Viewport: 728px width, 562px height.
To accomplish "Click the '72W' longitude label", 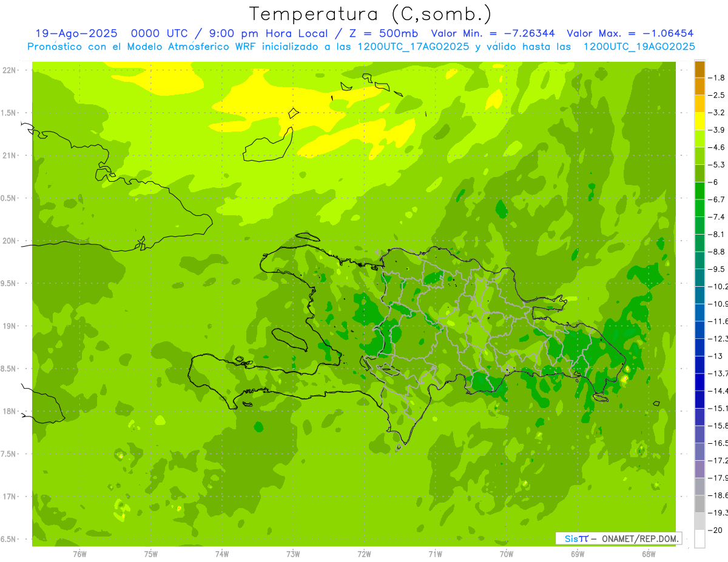I will pyautogui.click(x=364, y=554).
